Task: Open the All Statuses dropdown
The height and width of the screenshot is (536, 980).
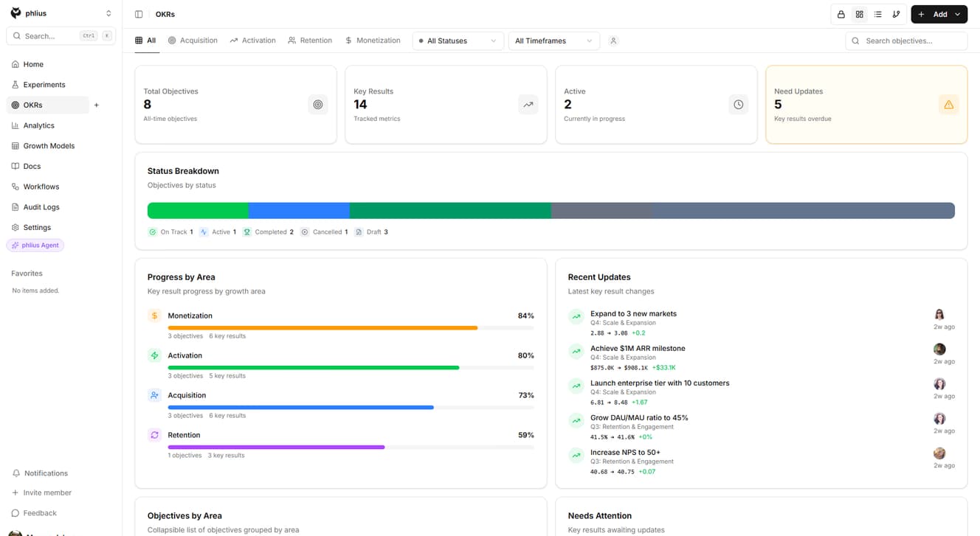Action: coord(458,41)
